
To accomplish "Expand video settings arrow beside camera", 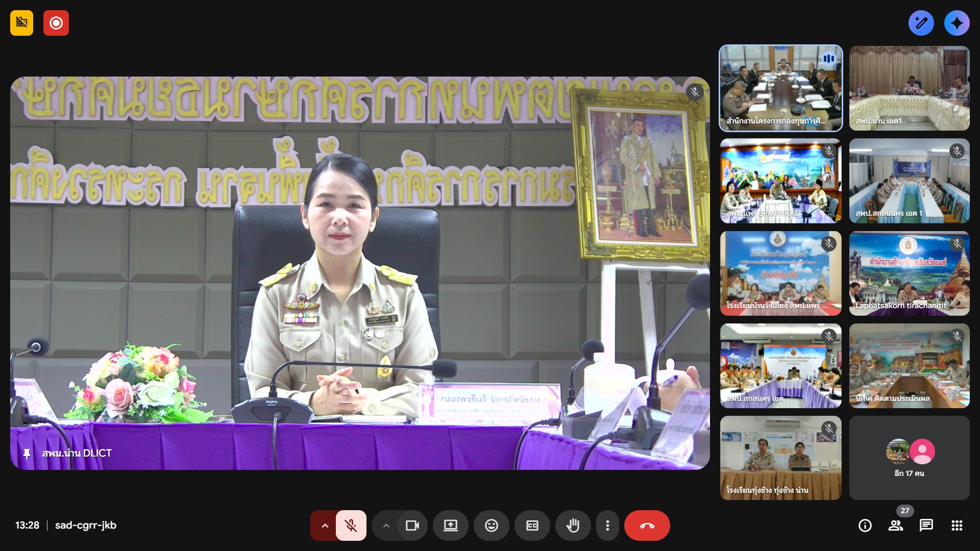I will click(386, 525).
